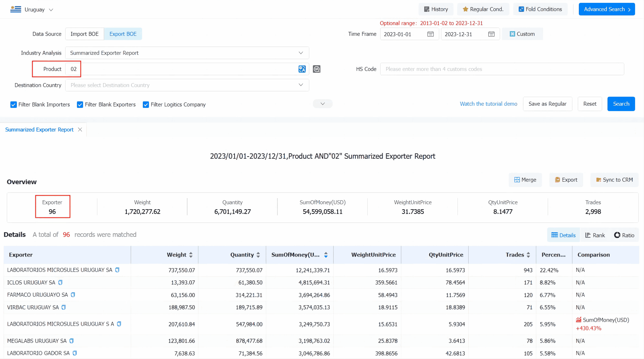Click Custom time frame button
Screen dimensions: 644x359
point(522,34)
